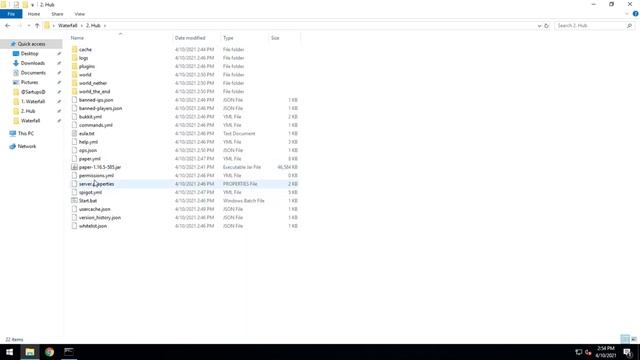Screen dimensions: 640x360
Task: Click File Explorer taskbar icon
Action: click(30, 352)
